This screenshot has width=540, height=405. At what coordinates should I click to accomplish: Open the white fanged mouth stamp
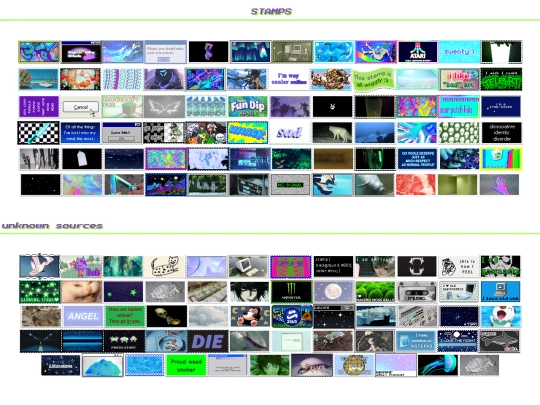417,266
